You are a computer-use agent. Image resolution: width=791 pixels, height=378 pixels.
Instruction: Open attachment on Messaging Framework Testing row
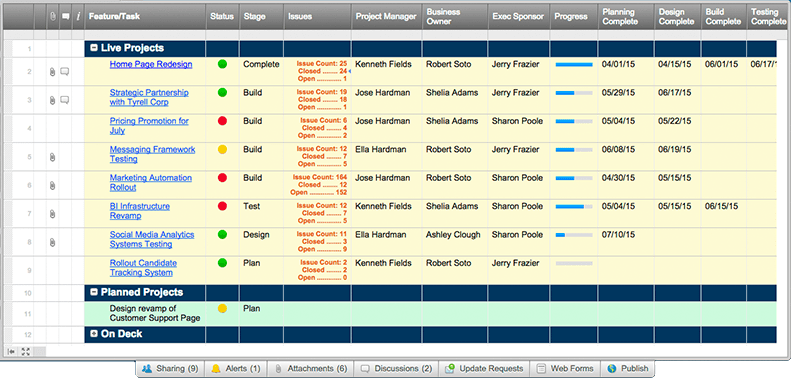[52, 157]
